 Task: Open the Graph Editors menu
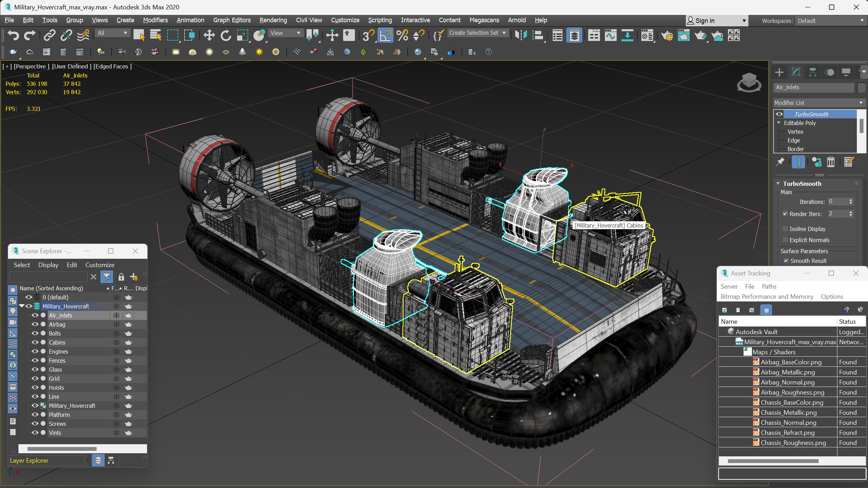tap(233, 20)
